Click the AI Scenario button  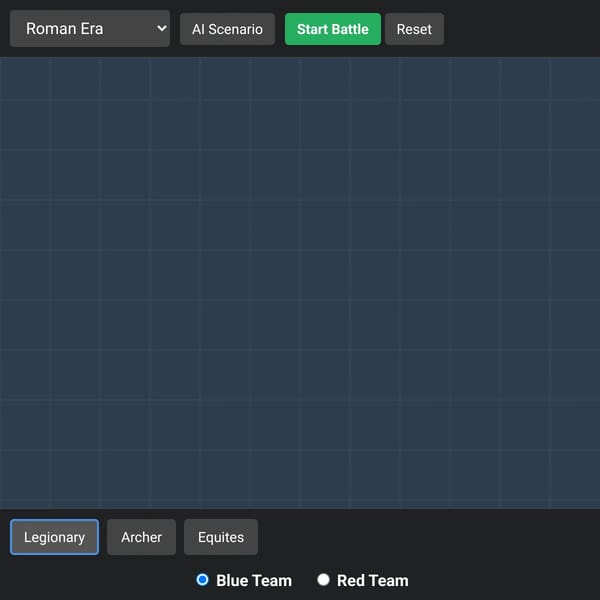[x=227, y=29]
